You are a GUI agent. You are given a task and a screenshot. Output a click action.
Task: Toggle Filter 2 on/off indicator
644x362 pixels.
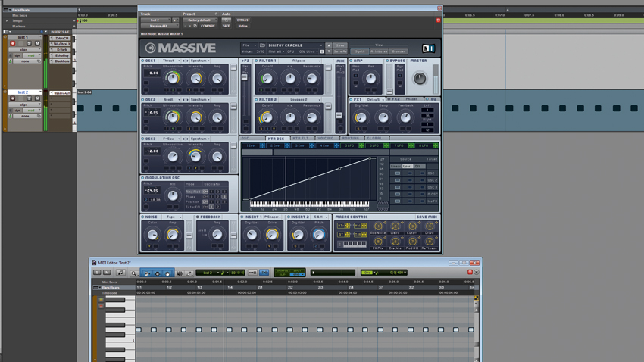coord(255,99)
